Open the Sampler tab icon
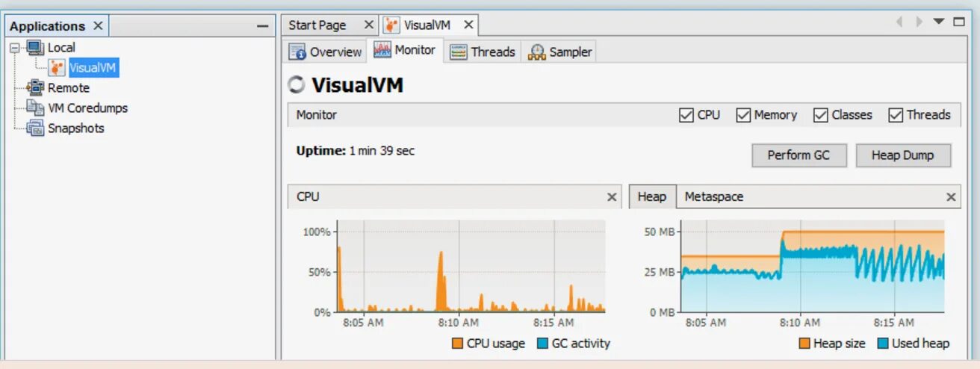The height and width of the screenshot is (369, 980). 536,52
